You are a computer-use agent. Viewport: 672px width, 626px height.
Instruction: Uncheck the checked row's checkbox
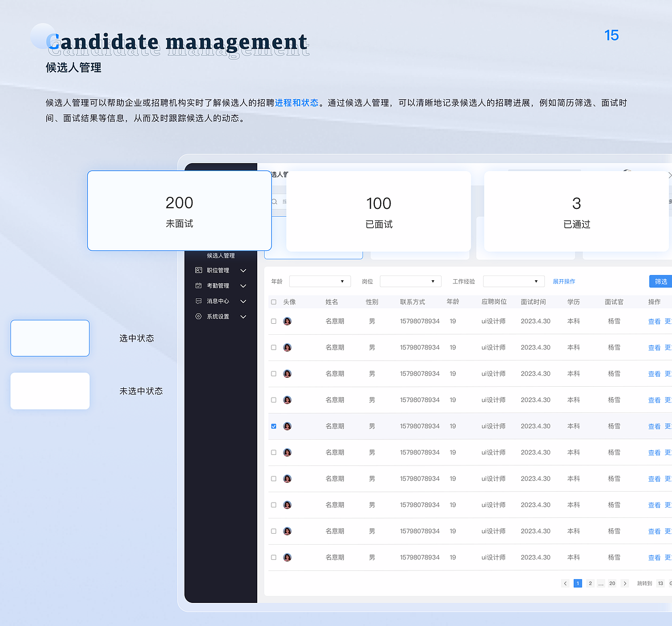tap(274, 426)
